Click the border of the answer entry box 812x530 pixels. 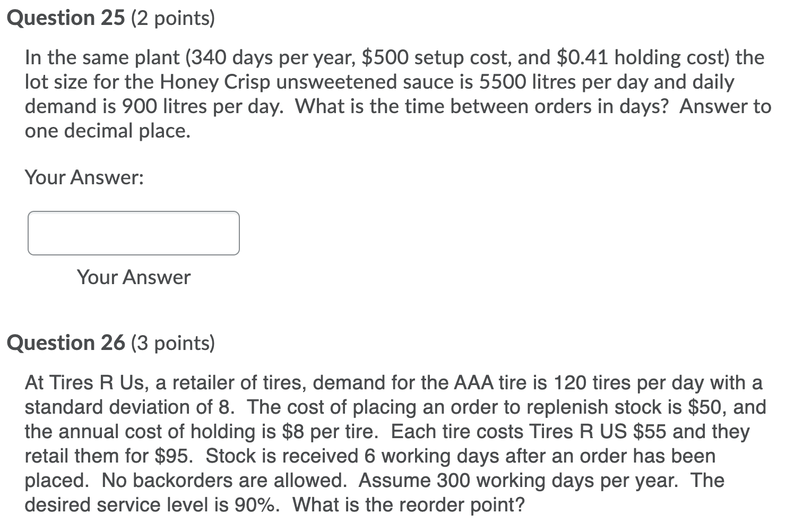133,212
